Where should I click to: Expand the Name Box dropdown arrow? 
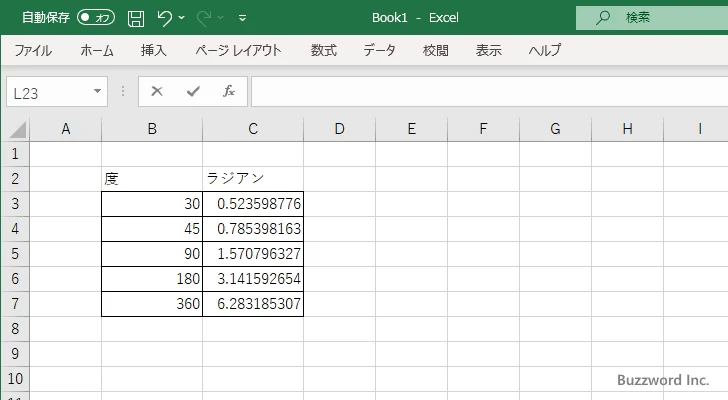[97, 91]
